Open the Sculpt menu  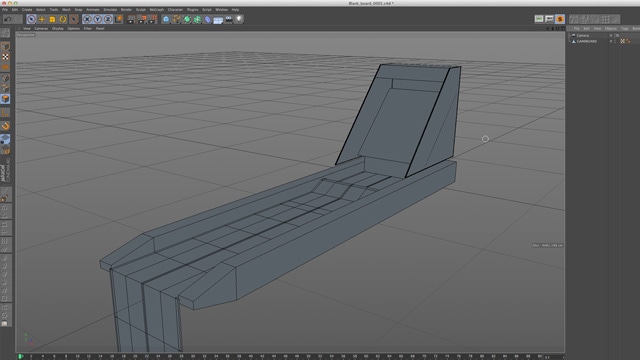click(x=140, y=9)
